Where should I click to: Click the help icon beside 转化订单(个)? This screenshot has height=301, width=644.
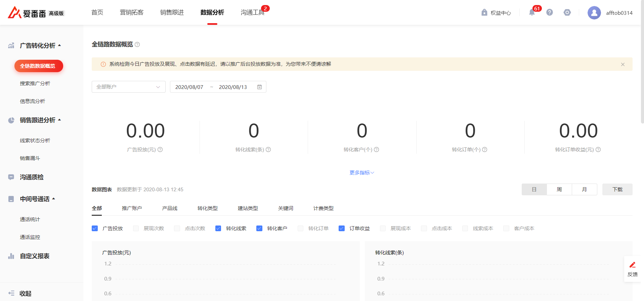[485, 150]
